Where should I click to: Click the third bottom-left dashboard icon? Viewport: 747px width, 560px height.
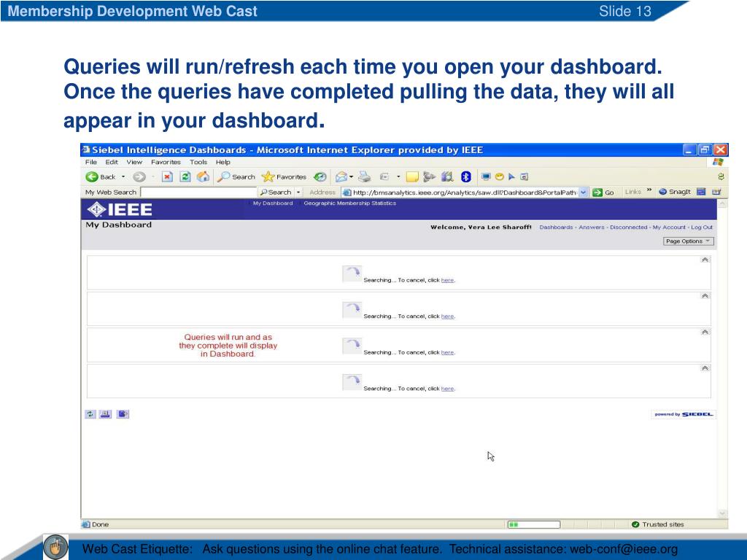[x=123, y=414]
